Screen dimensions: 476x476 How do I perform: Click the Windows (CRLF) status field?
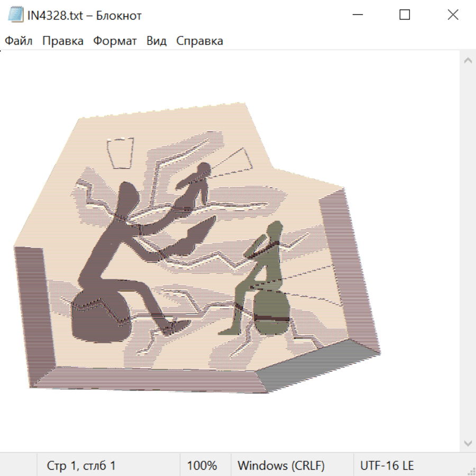[x=281, y=465]
